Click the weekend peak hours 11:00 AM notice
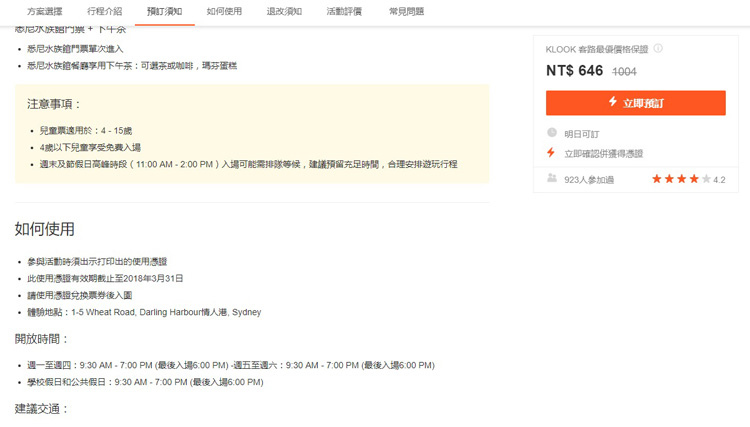 click(x=248, y=164)
